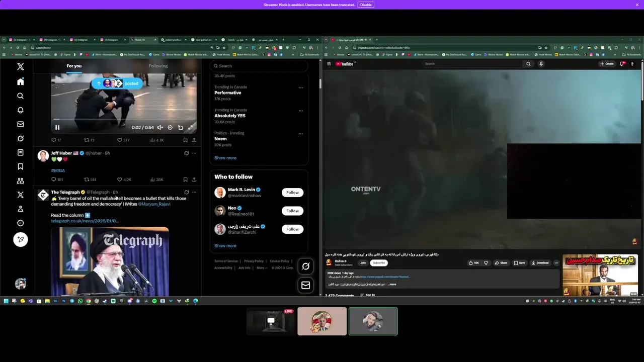This screenshot has height=362, width=644.
Task: Open More circle icon in X sidebar
Action: pyautogui.click(x=21, y=223)
